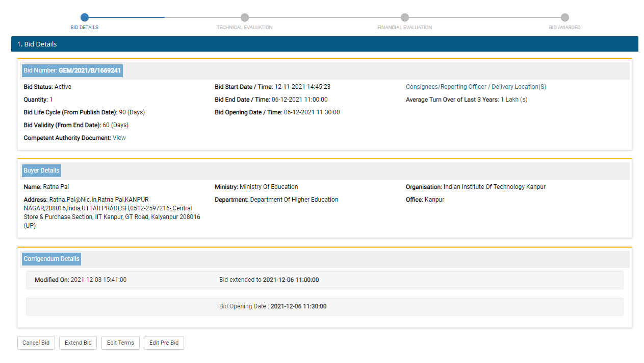Open Edit Pre Bid

point(164,343)
